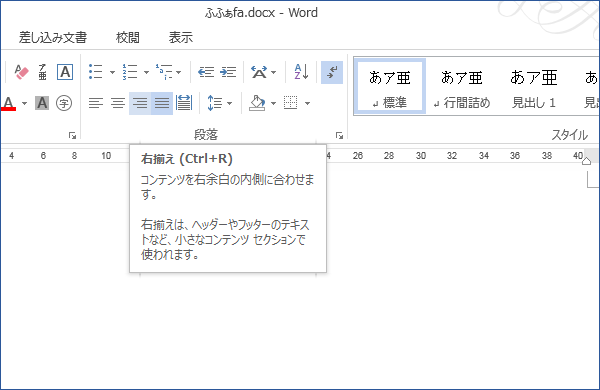600x390 pixels.
Task: Click the clear formatting eraser icon
Action: click(x=21, y=72)
